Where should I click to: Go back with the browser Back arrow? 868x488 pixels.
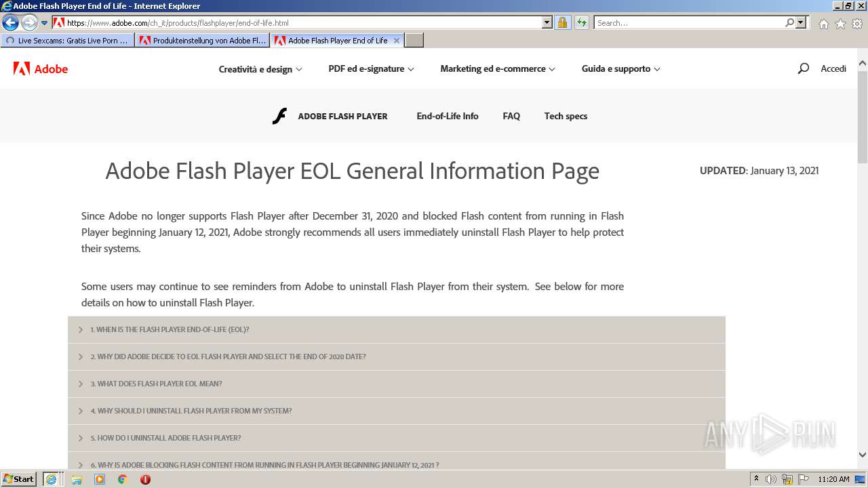click(x=10, y=22)
